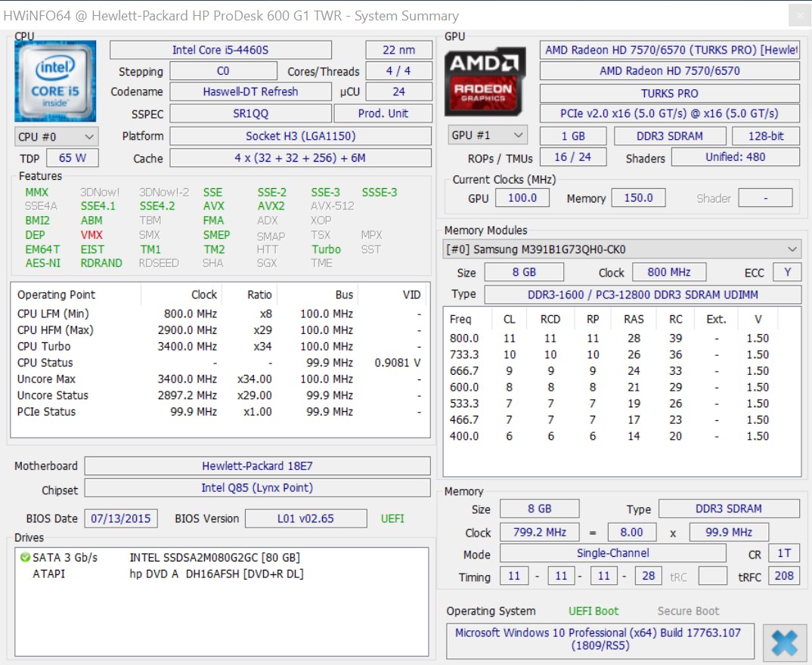Click the command rate 1T field
Image resolution: width=812 pixels, height=665 pixels.
click(784, 553)
